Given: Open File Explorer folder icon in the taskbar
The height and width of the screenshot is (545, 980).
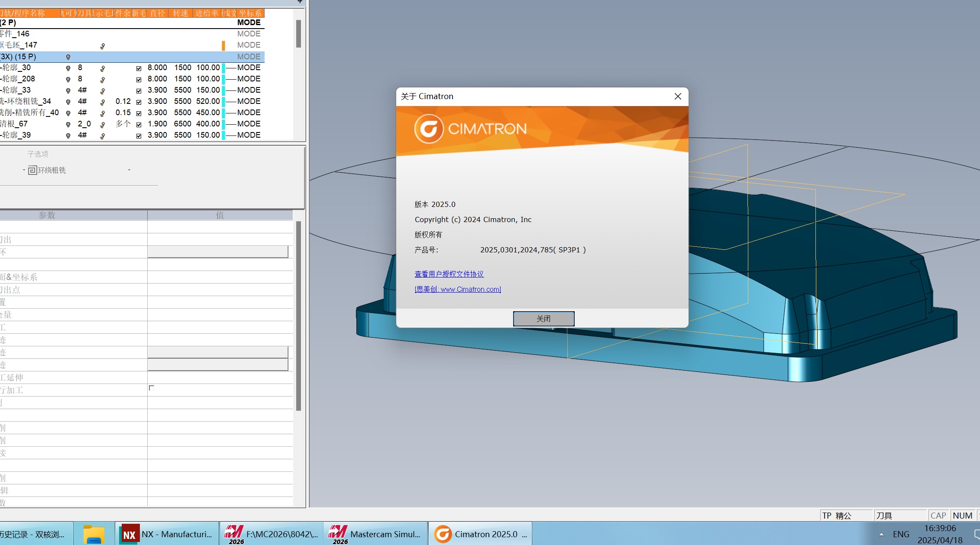Looking at the screenshot, I should tap(94, 534).
